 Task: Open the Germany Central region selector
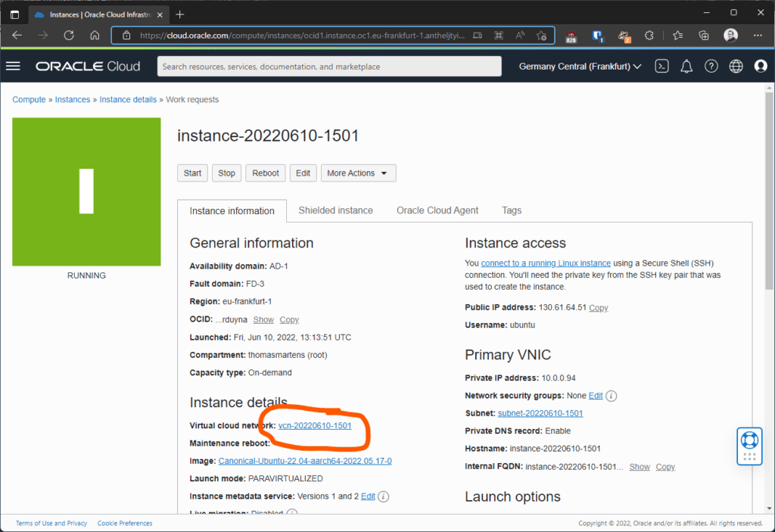[x=580, y=66]
